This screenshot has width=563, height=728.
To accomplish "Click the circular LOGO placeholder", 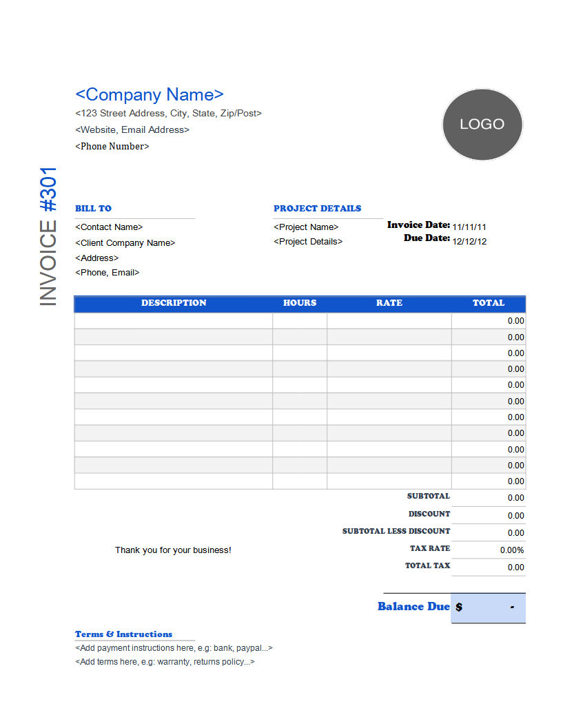I will pyautogui.click(x=482, y=125).
